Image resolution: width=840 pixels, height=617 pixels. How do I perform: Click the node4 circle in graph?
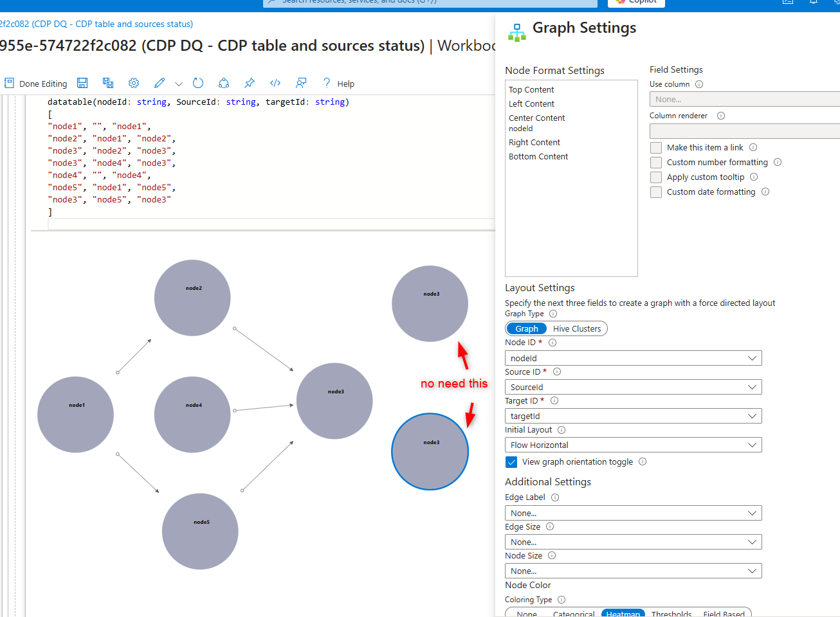click(192, 415)
